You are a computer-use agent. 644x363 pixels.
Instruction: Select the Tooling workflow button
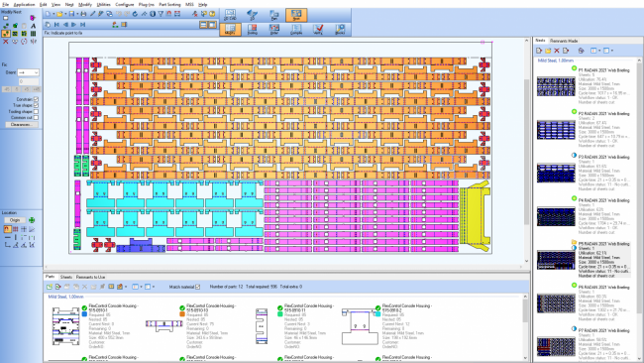tap(253, 29)
